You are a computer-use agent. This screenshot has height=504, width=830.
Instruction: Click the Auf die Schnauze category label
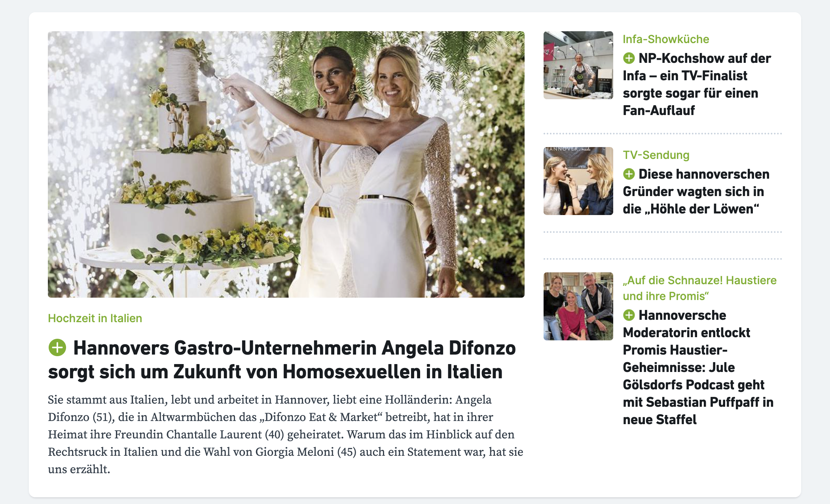699,288
